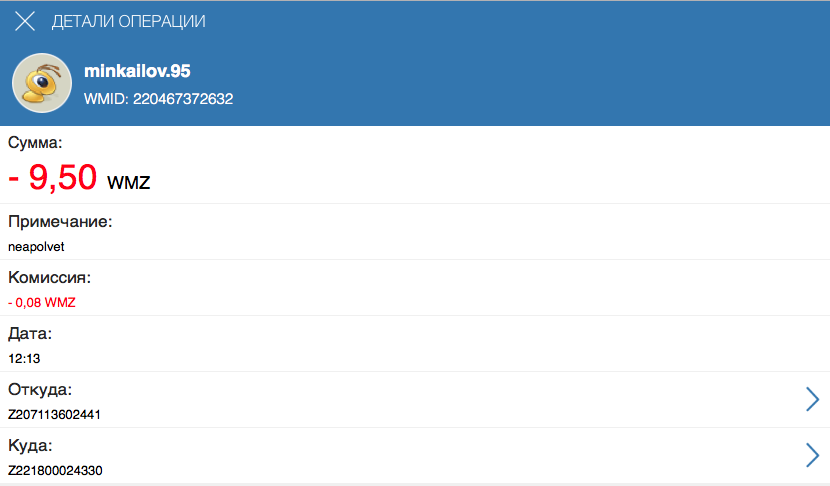Close the operation details screen

click(25, 21)
